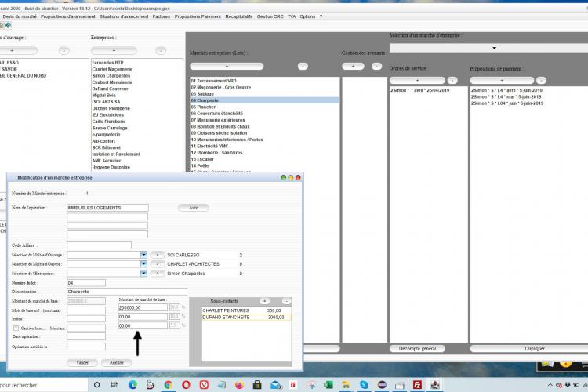Viewport: 588px width, 392px height.
Task: Click the Code Affaire input field
Action: click(x=99, y=245)
